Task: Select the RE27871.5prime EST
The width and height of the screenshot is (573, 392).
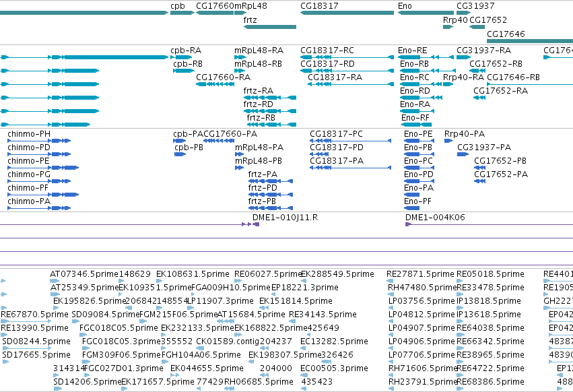Action: tap(390, 280)
